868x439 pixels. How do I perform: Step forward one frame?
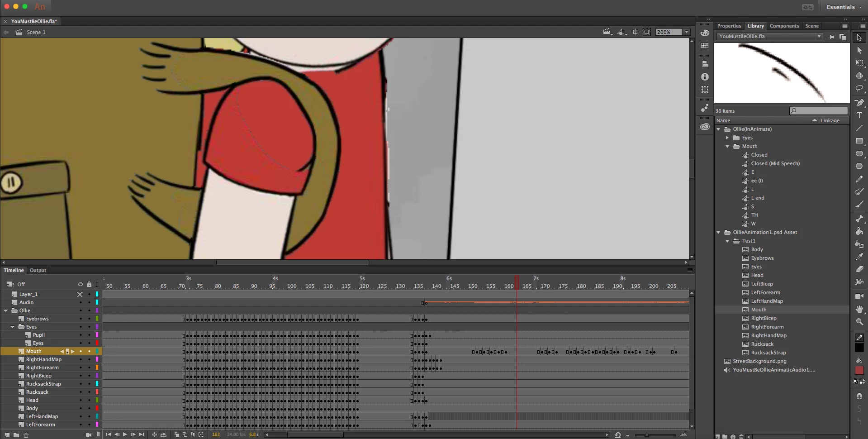click(x=133, y=434)
